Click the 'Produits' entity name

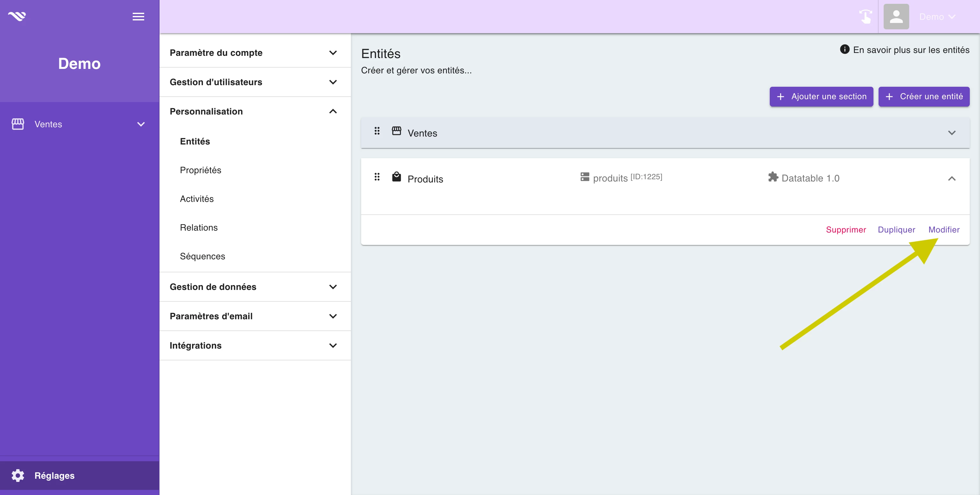425,179
